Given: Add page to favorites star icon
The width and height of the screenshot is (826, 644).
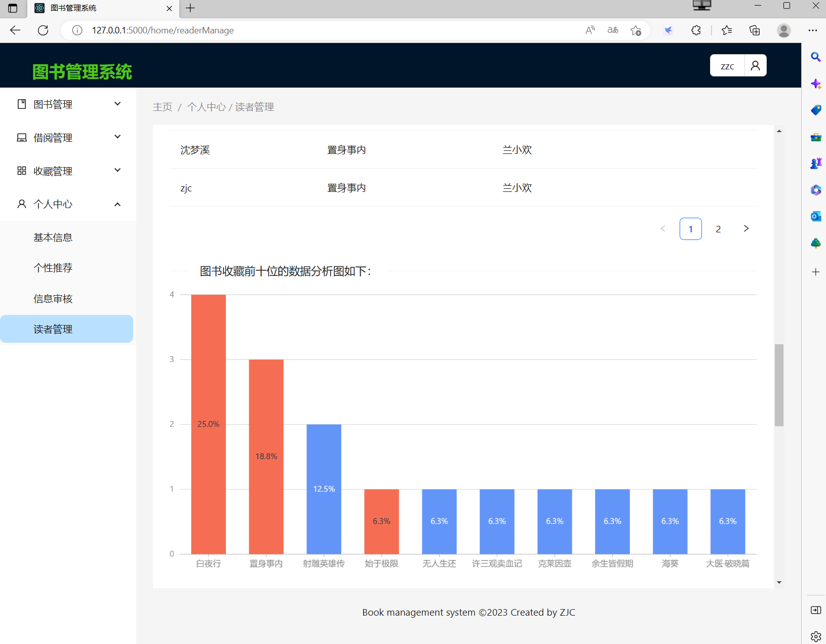Looking at the screenshot, I should 636,30.
